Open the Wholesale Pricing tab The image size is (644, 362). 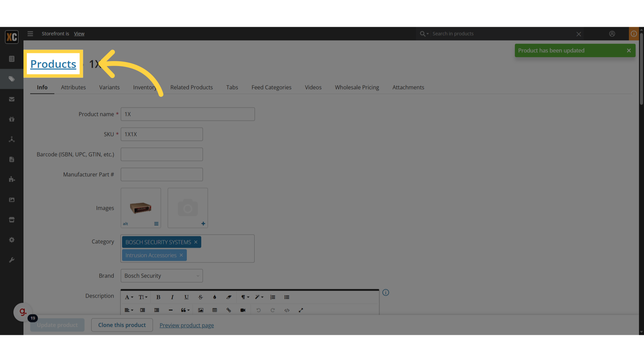coord(357,87)
